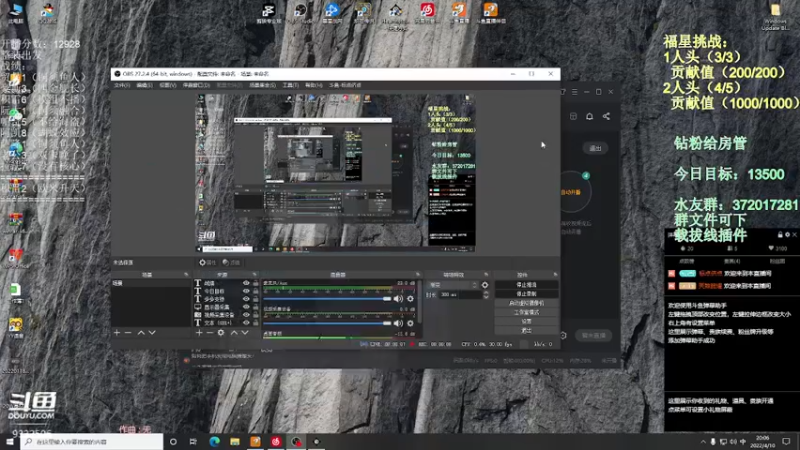Open the Windows Start menu
The width and height of the screenshot is (800, 450).
(x=10, y=441)
